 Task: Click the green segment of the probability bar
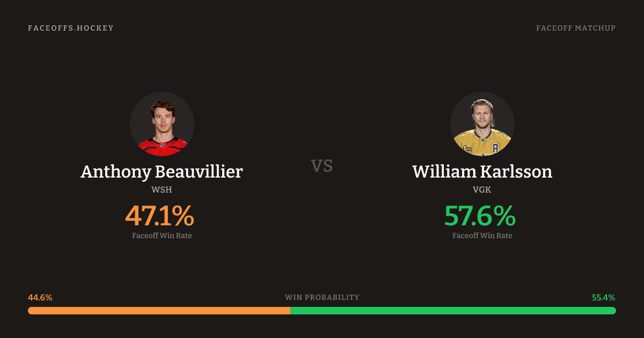point(453,311)
